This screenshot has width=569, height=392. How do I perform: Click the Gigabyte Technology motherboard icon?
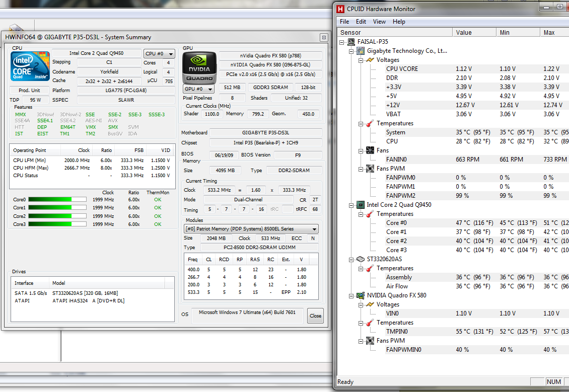click(361, 51)
